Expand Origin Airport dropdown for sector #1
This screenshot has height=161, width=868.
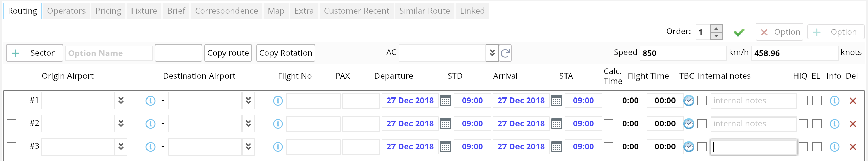click(x=121, y=101)
